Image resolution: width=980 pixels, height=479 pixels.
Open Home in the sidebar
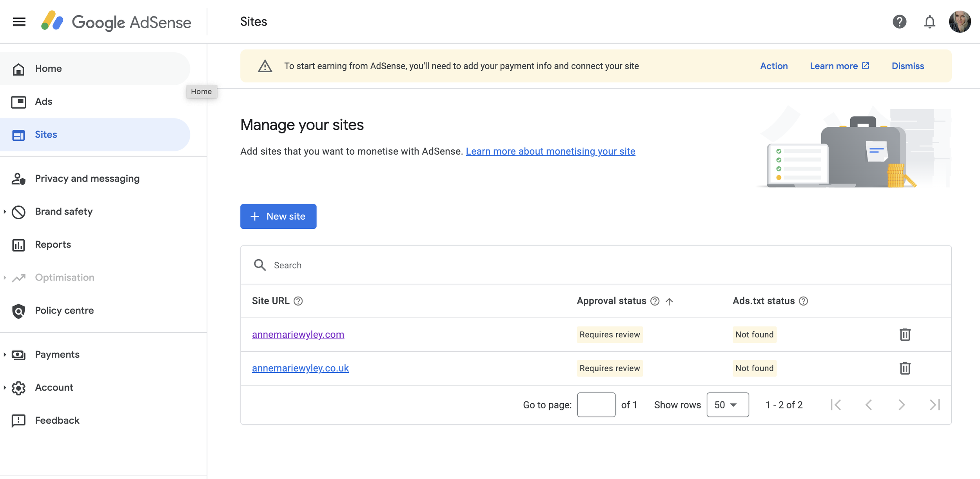95,69
